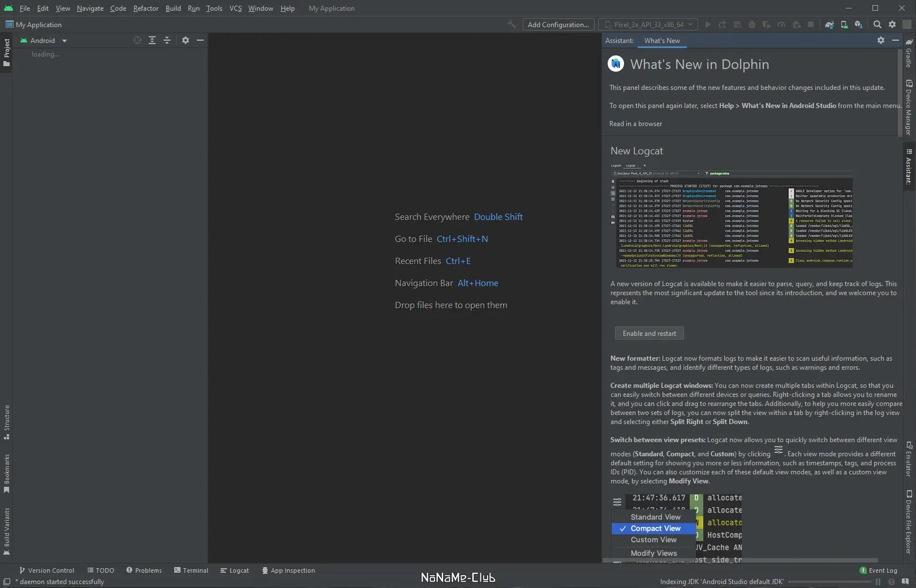Click the Enable and restart button
The image size is (916, 588).
649,334
